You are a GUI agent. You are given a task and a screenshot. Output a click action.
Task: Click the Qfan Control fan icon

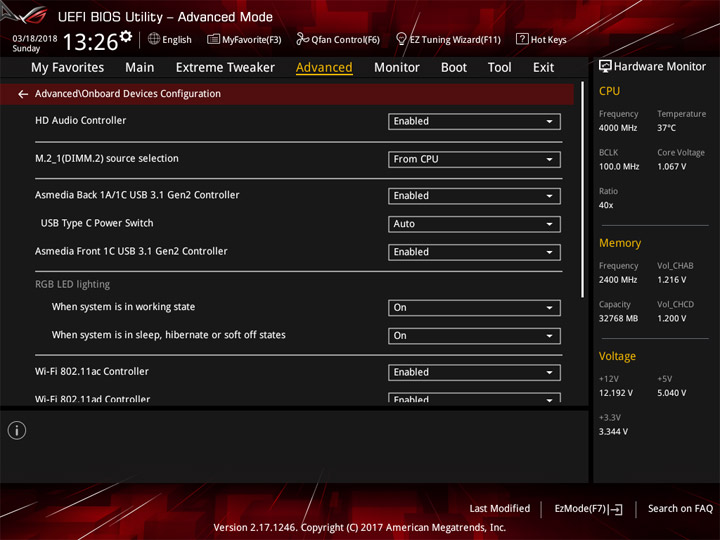click(x=302, y=39)
